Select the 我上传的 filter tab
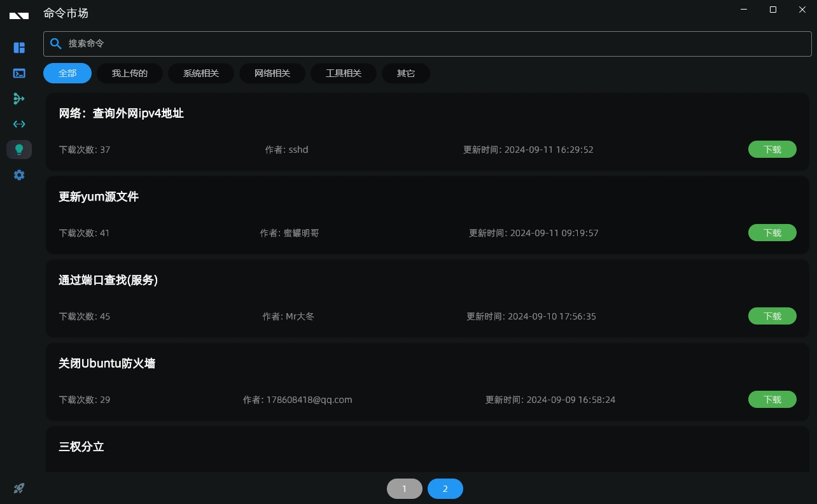This screenshot has width=817, height=504. coord(130,73)
